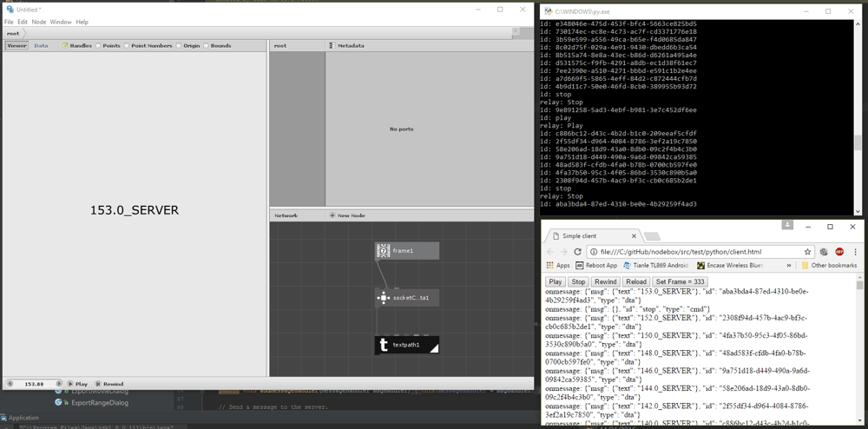
Task: Click the textpath1 node's T icon
Action: [383, 346]
